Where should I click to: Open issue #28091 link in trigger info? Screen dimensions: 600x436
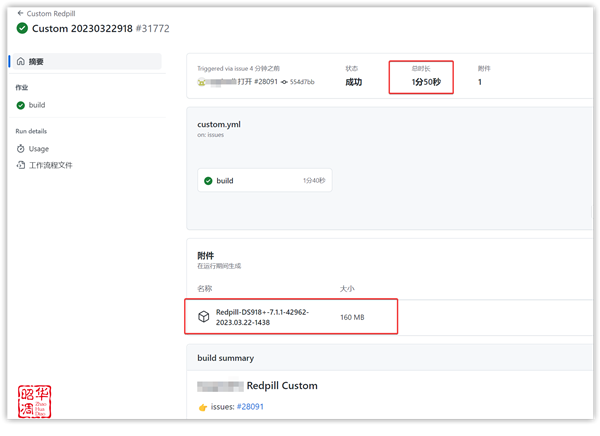266,82
